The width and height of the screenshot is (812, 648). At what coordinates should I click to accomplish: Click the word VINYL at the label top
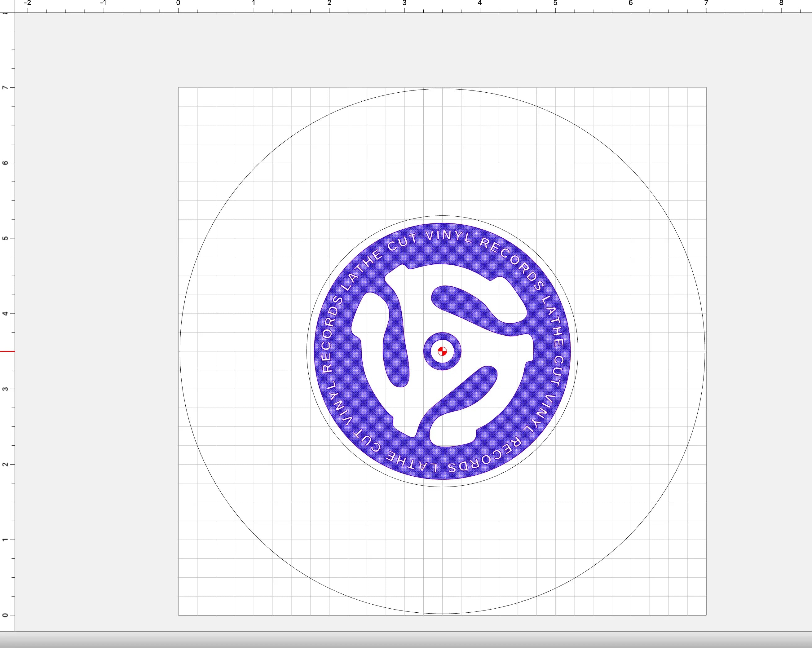448,236
